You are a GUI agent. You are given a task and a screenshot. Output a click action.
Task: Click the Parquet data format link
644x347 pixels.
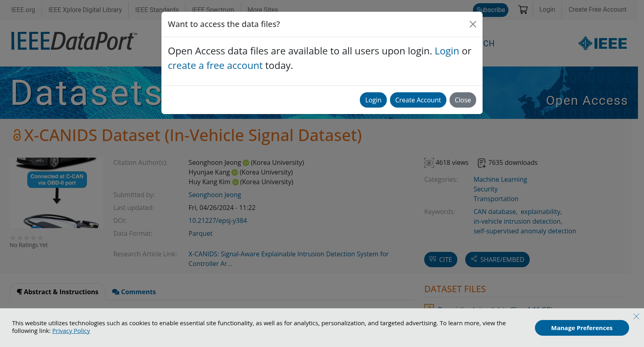(200, 234)
